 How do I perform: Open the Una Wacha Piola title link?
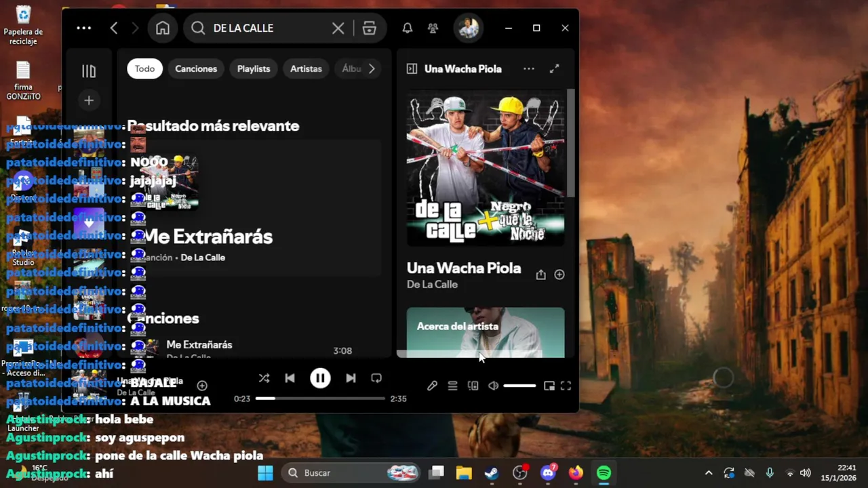coord(464,268)
